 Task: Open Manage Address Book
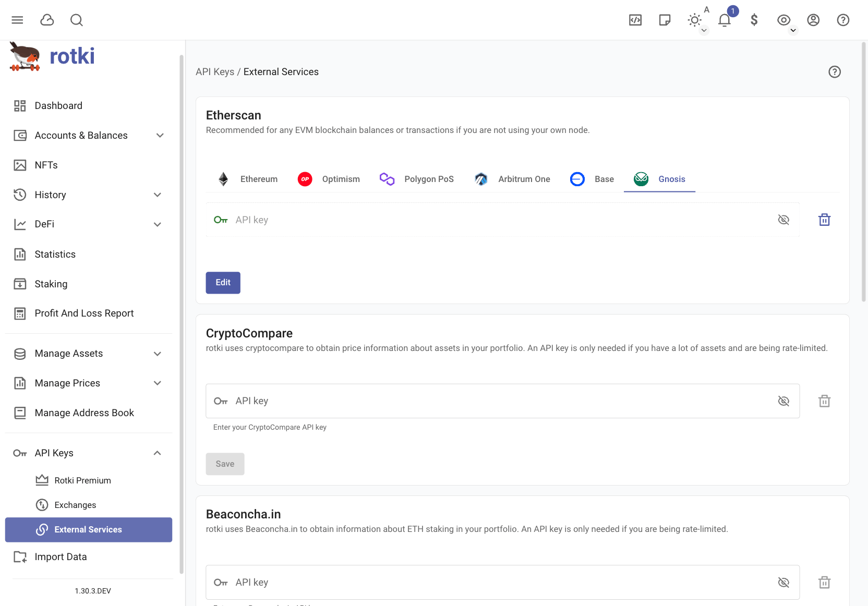click(x=89, y=413)
